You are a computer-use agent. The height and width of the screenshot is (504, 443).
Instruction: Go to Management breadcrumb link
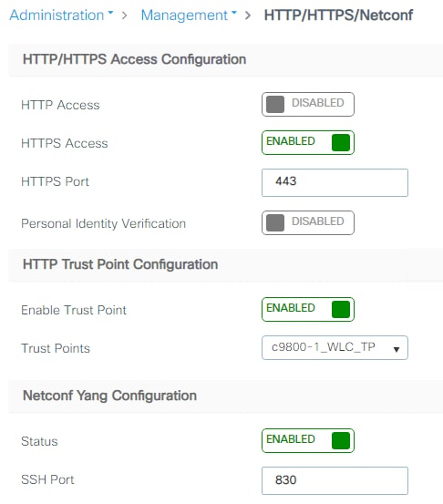point(184,15)
